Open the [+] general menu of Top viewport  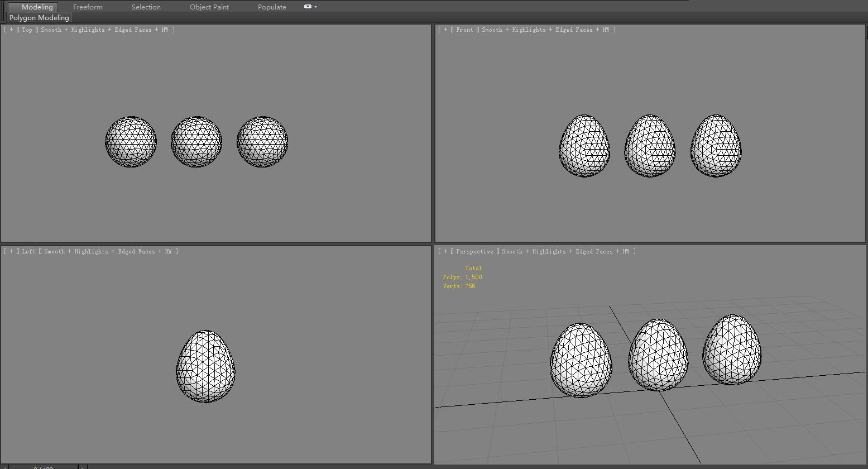coord(11,30)
